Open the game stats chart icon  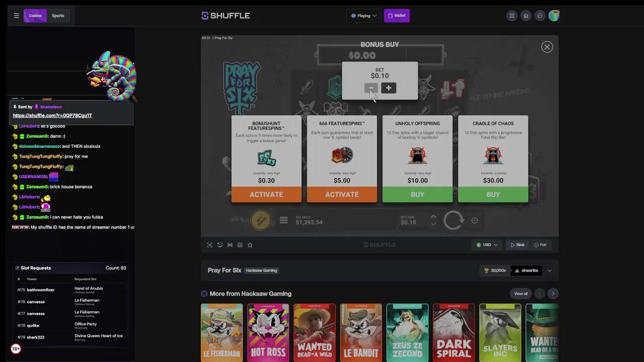point(240,245)
